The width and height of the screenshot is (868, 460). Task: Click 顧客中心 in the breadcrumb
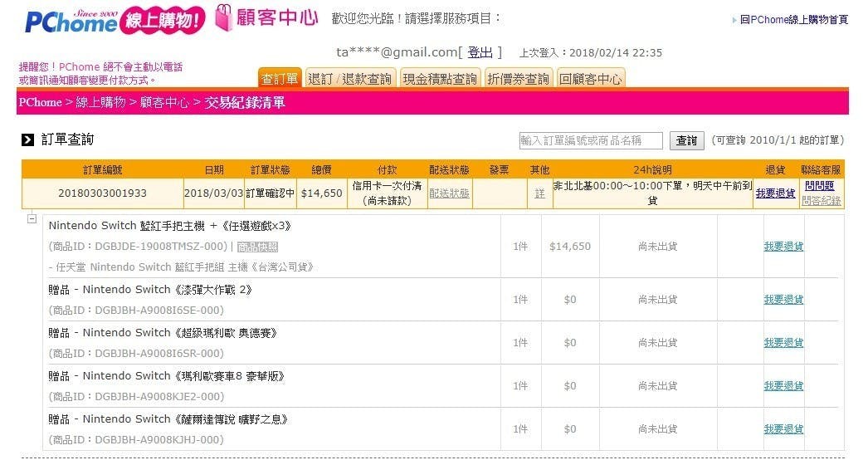164,102
